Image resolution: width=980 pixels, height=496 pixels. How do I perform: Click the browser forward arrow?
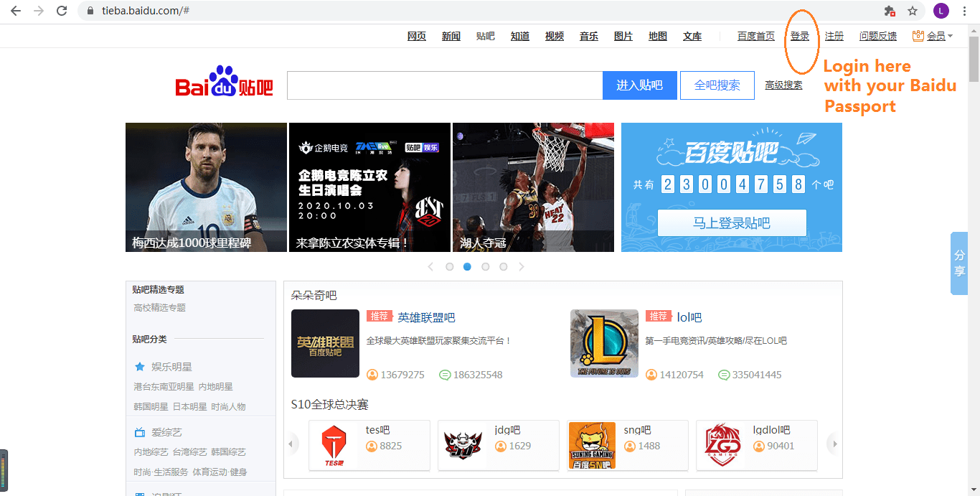[x=39, y=11]
